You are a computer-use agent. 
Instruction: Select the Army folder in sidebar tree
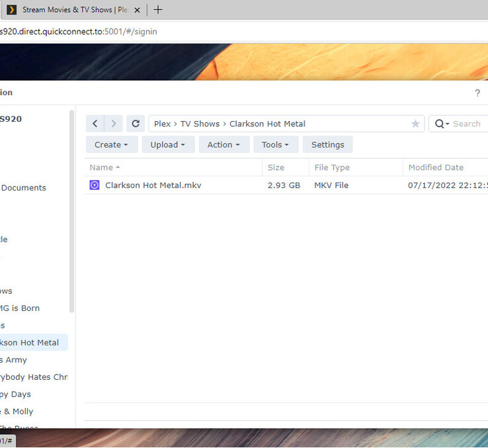[14, 360]
